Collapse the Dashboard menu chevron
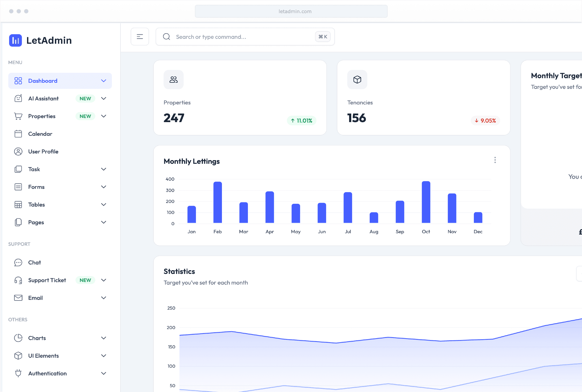582x392 pixels. tap(104, 81)
